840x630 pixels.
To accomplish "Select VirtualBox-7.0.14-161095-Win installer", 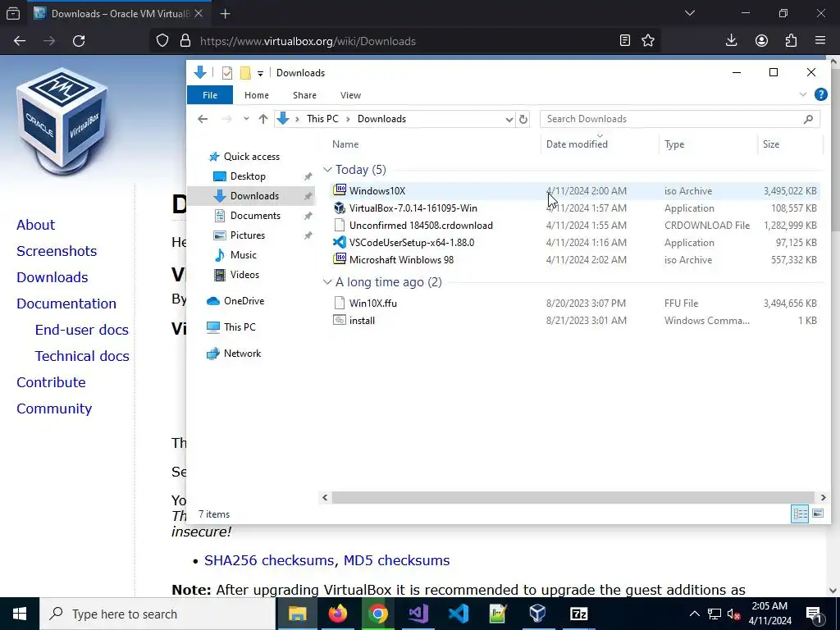I will click(x=574, y=208).
